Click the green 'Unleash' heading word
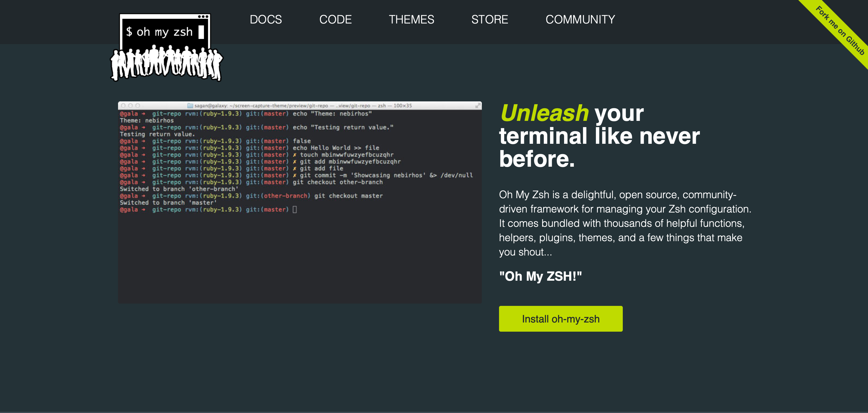 [x=545, y=113]
